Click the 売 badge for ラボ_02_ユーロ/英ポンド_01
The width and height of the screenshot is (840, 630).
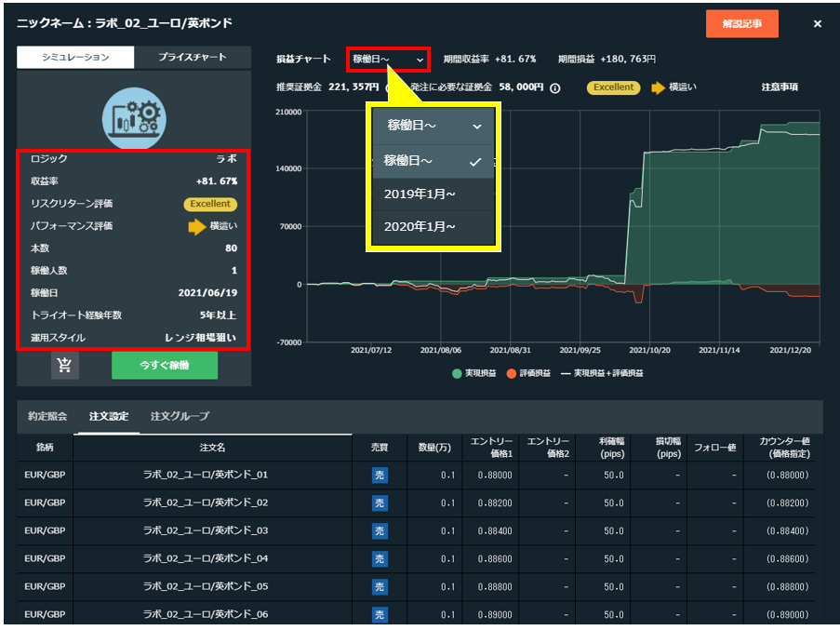pyautogui.click(x=380, y=476)
